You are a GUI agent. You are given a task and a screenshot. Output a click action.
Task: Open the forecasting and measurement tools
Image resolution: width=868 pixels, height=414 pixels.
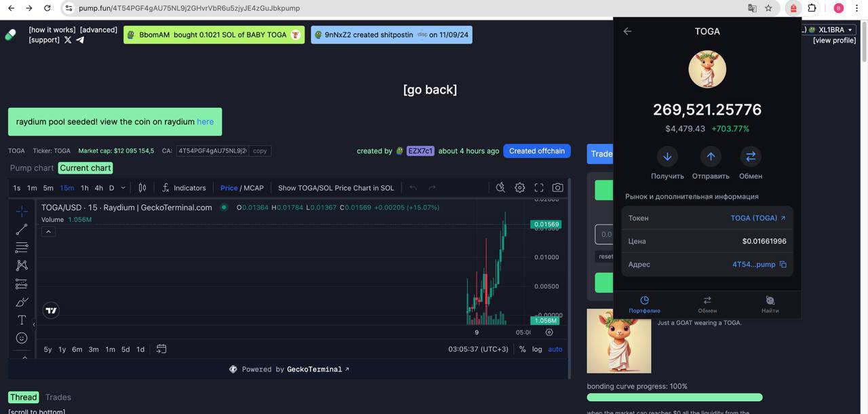(22, 284)
